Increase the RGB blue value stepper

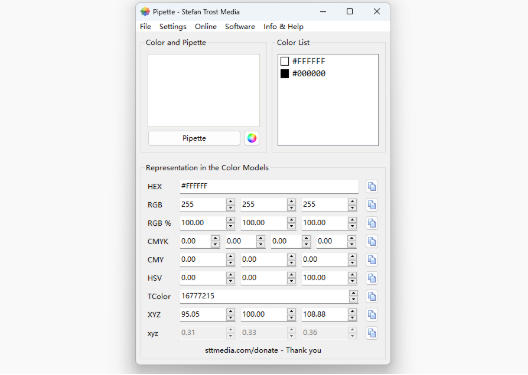click(352, 201)
